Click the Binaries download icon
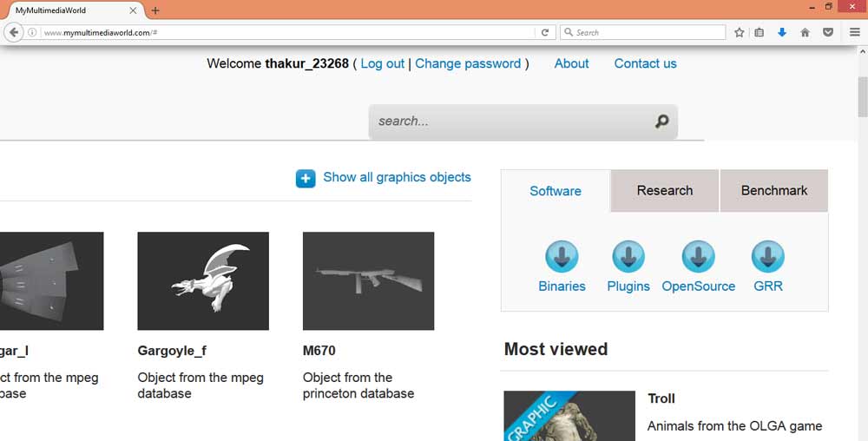The width and height of the screenshot is (868, 441). tap(562, 257)
